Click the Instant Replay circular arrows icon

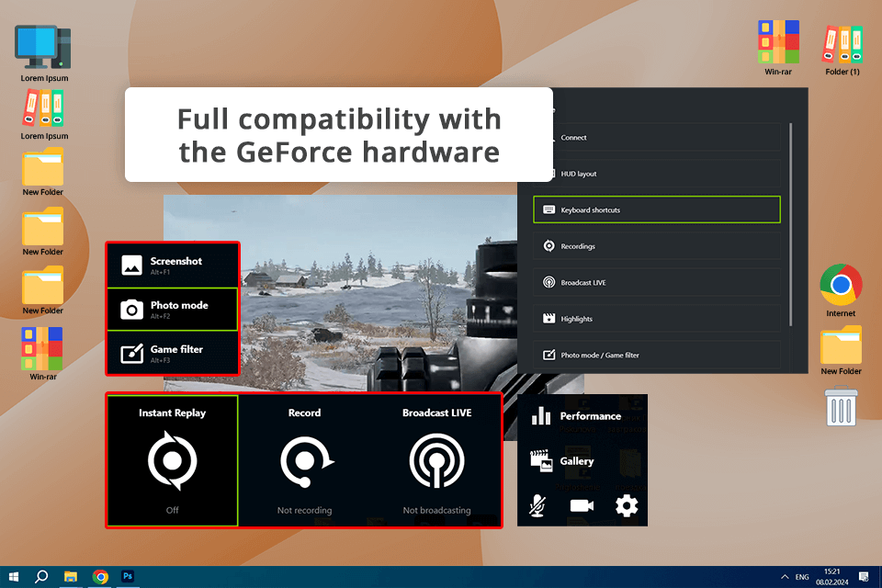coord(172,461)
